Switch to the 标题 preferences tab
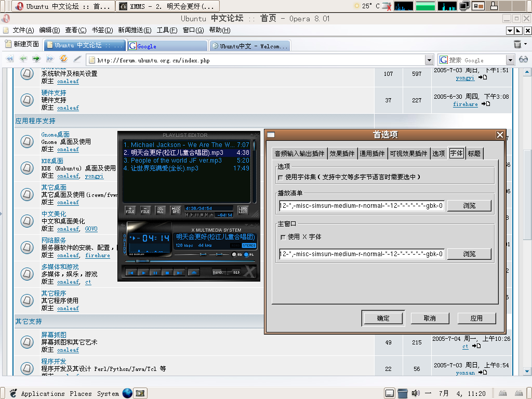The height and width of the screenshot is (399, 532). [x=474, y=154]
